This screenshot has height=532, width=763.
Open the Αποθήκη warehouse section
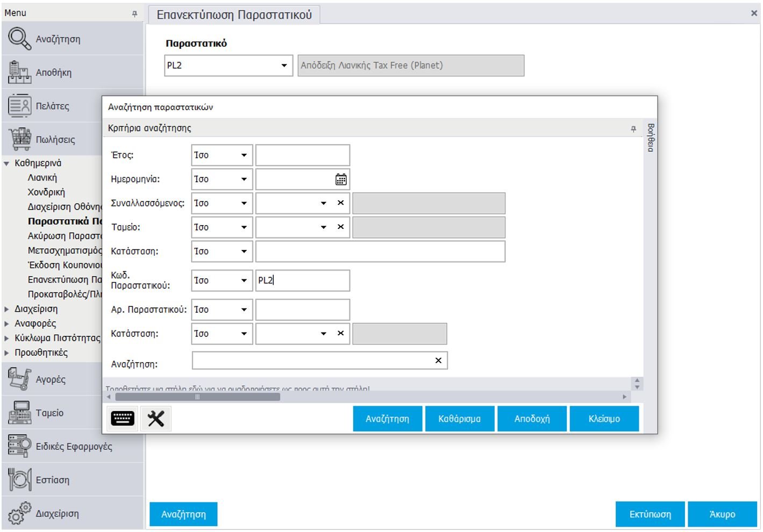[x=53, y=73]
